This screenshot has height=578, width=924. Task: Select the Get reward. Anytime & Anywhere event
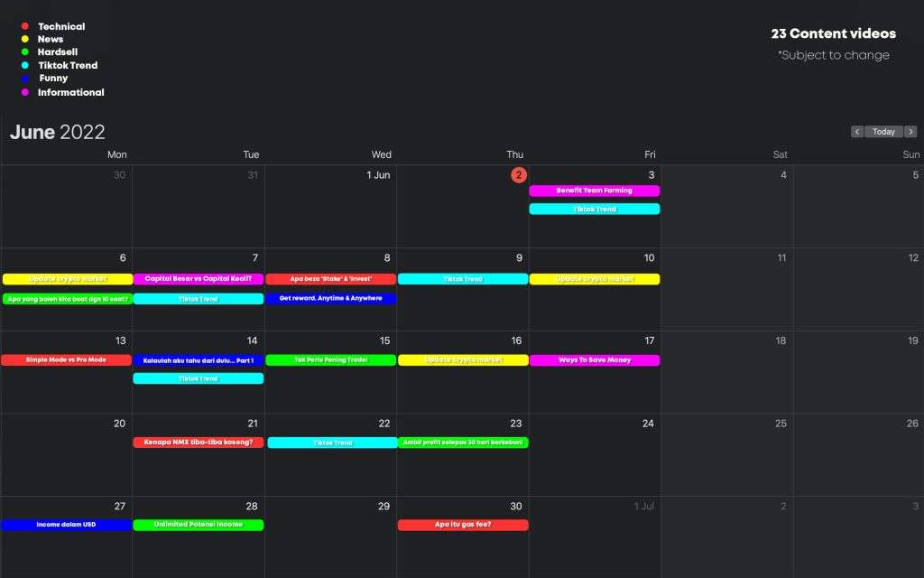pos(330,298)
